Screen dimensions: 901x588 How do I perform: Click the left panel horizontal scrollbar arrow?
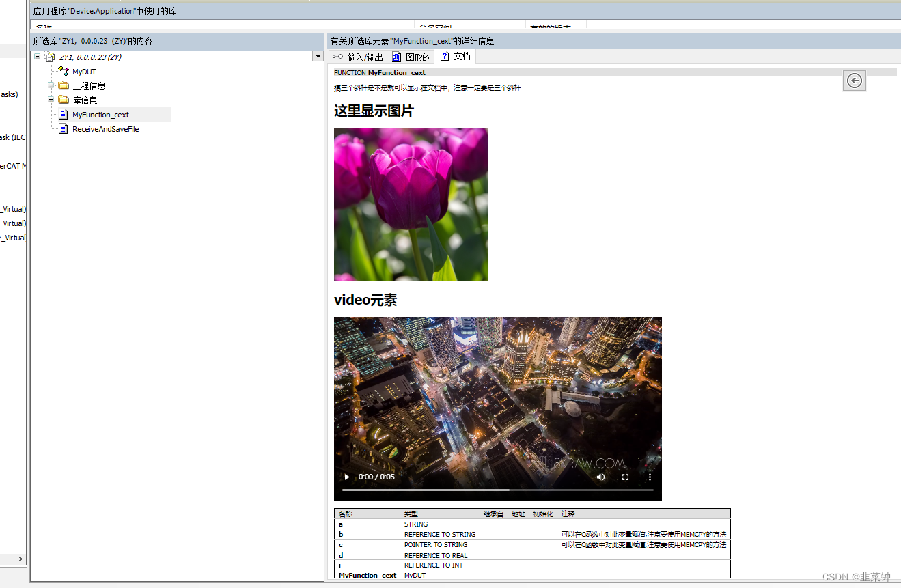[20, 559]
